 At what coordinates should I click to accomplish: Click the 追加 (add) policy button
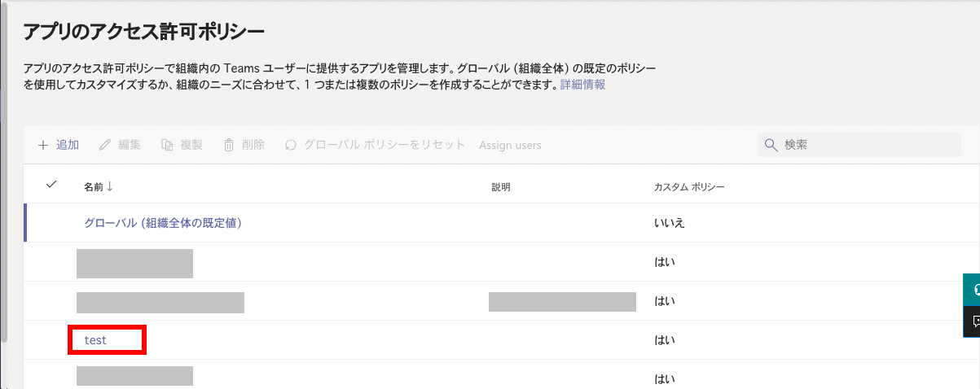(58, 145)
